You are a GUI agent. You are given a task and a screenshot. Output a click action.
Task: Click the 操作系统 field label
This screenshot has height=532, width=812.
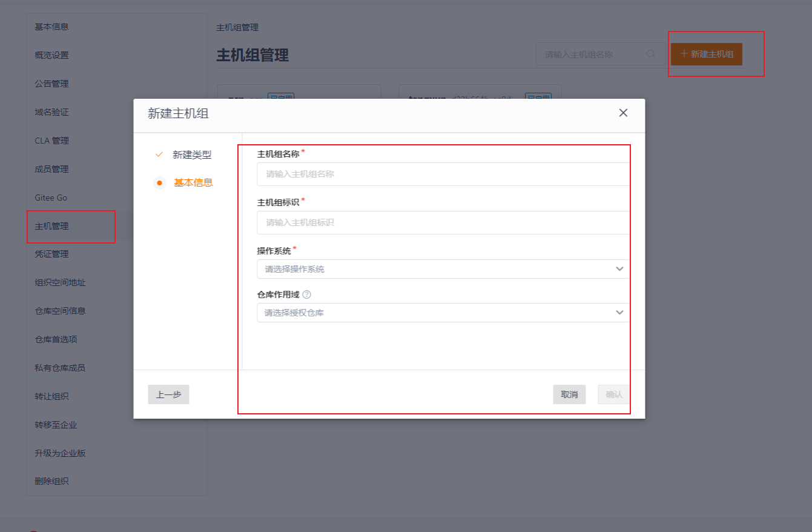274,251
